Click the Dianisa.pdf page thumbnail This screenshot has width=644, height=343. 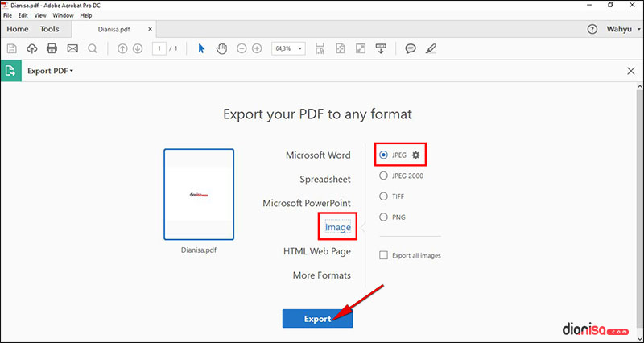[199, 194]
